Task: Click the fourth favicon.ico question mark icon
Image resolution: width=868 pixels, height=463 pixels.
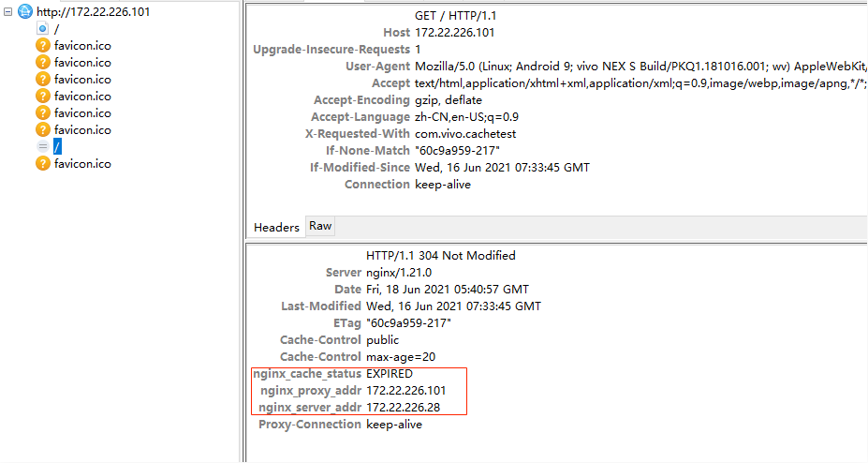Action: pos(43,96)
